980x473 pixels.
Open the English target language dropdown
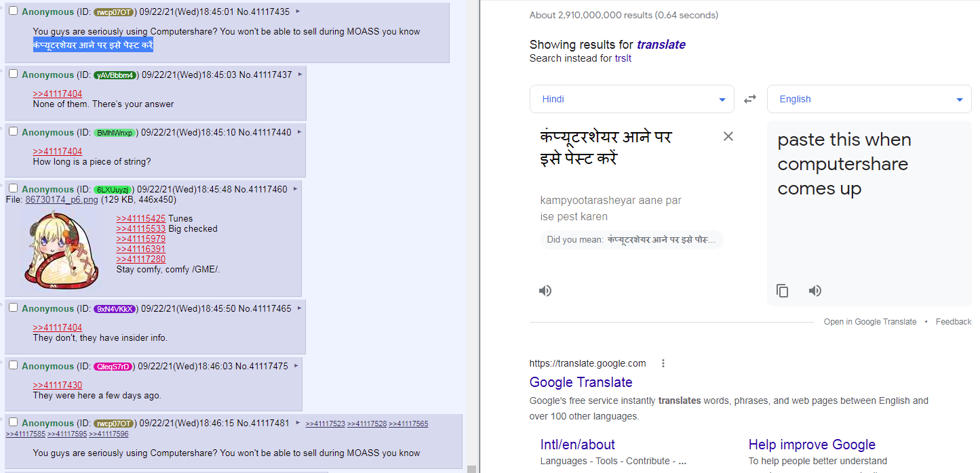[x=869, y=99]
